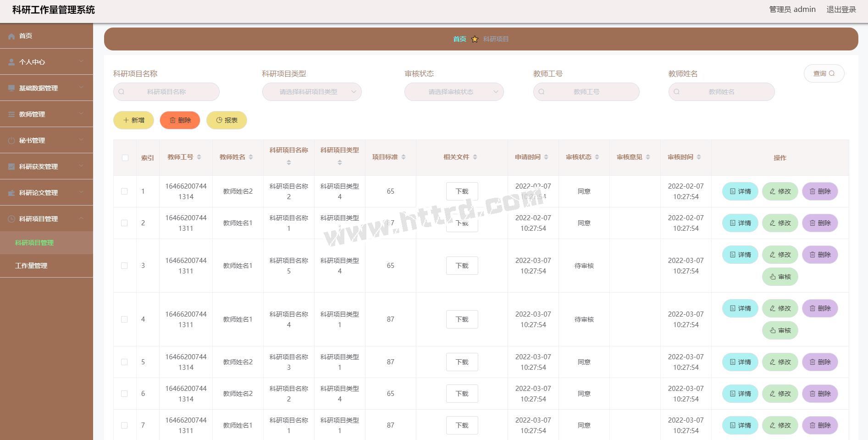The height and width of the screenshot is (440, 868).
Task: Expand 秘书管理 chevron
Action: (x=81, y=139)
